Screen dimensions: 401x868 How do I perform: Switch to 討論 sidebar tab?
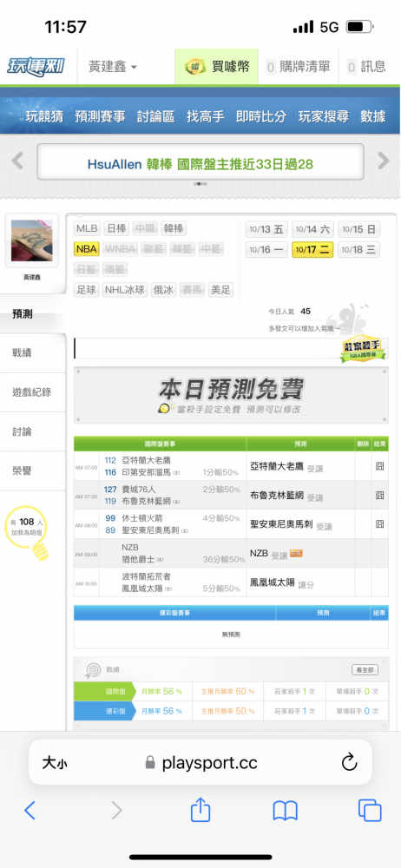pyautogui.click(x=33, y=431)
